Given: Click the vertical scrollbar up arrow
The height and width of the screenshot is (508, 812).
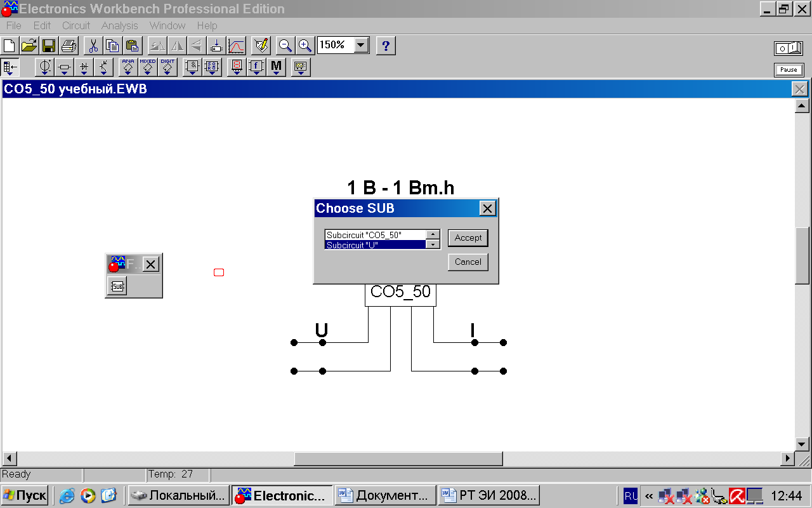Looking at the screenshot, I should 802,106.
